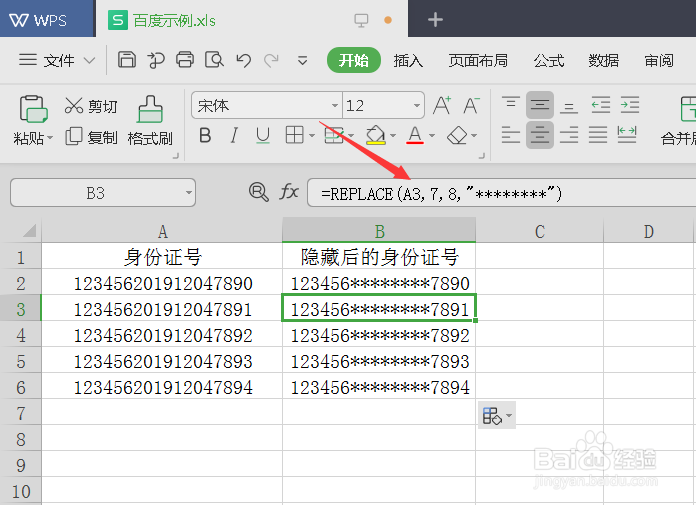696x505 pixels.
Task: Click the Decrease Indent icon
Action: point(601,105)
